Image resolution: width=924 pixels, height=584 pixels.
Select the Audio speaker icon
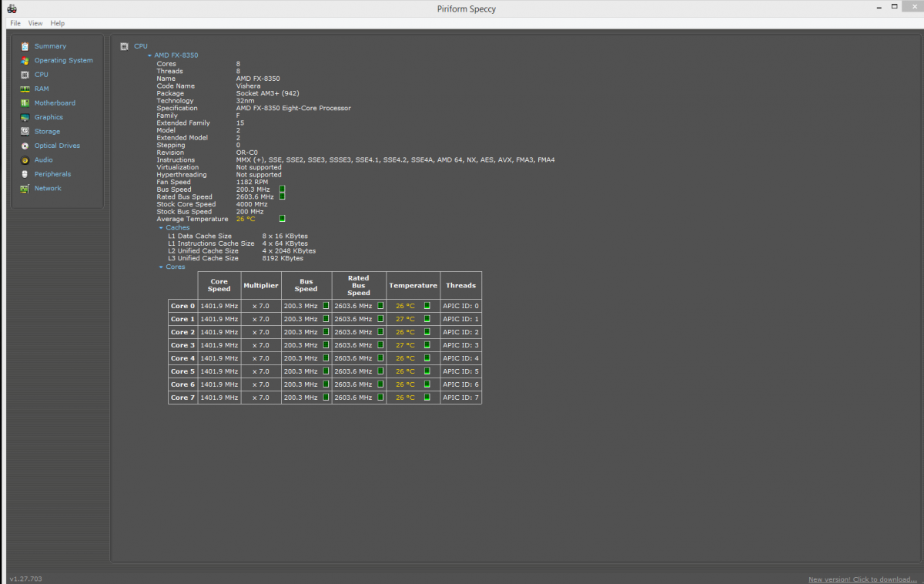[25, 160]
